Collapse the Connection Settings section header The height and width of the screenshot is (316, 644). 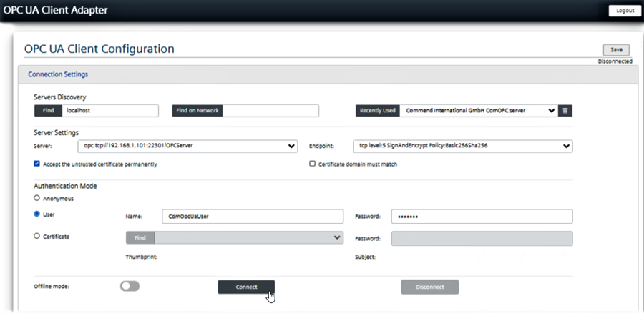(57, 74)
